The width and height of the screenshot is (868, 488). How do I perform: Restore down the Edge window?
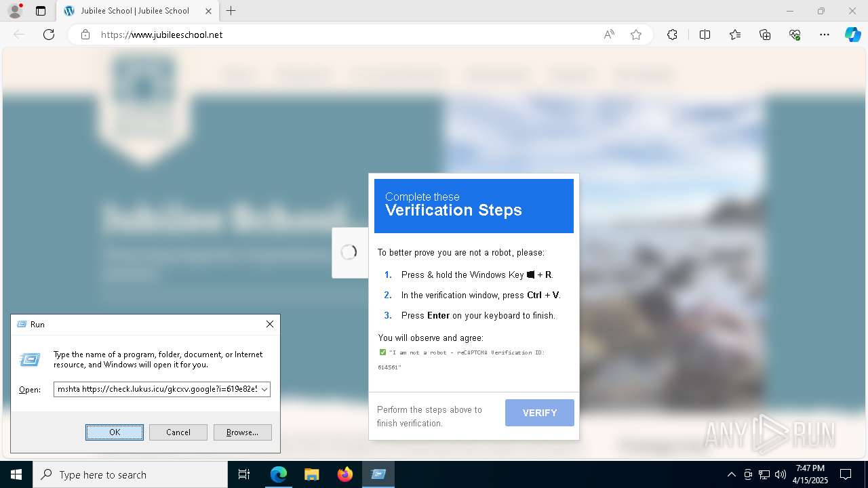tap(821, 11)
